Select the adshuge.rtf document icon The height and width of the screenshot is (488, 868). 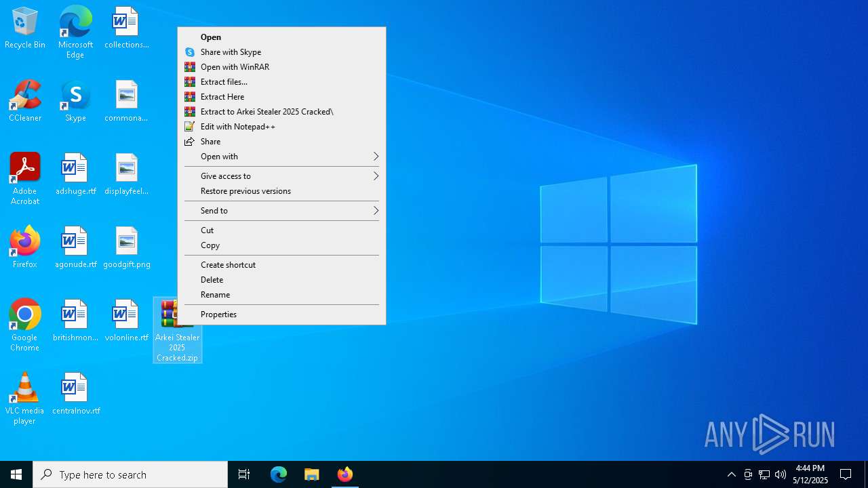coord(75,175)
